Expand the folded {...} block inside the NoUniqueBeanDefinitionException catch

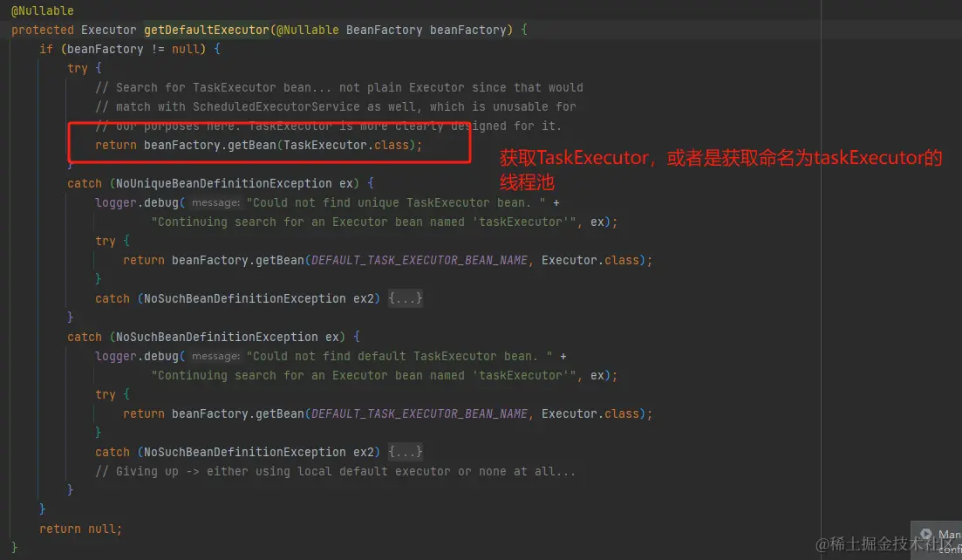(x=406, y=298)
